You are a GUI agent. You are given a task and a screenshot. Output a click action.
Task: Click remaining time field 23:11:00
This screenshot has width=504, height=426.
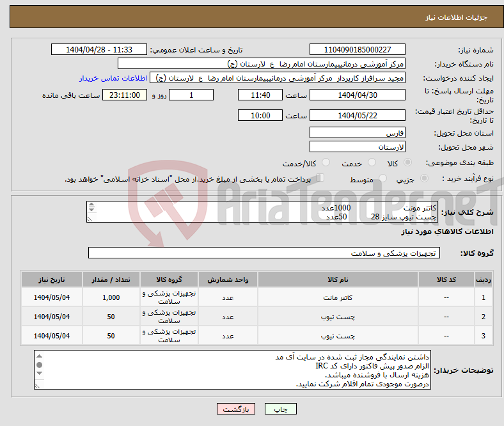(x=125, y=95)
